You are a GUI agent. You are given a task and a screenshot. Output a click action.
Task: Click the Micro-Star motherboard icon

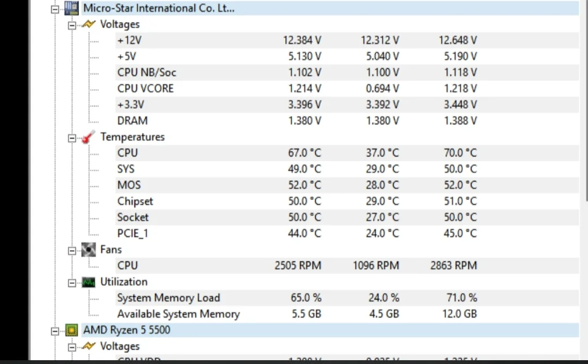click(71, 8)
